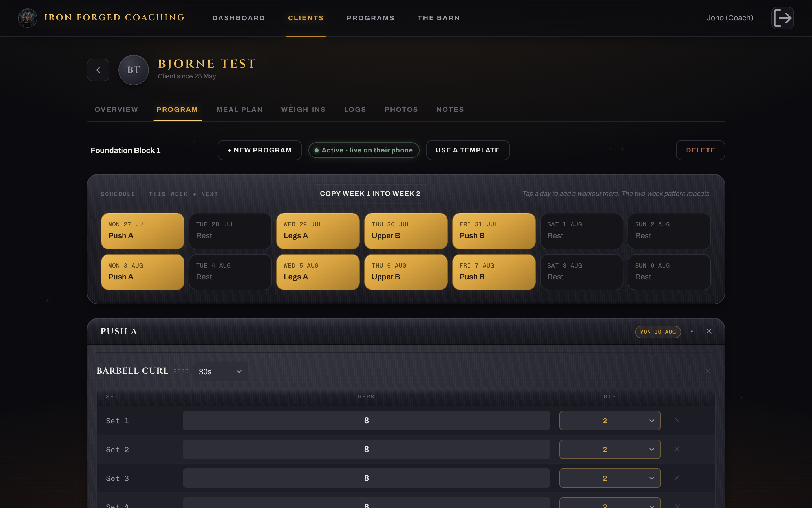Open the RIR dropdown for Set 3
This screenshot has height=508, width=812.
(610, 478)
